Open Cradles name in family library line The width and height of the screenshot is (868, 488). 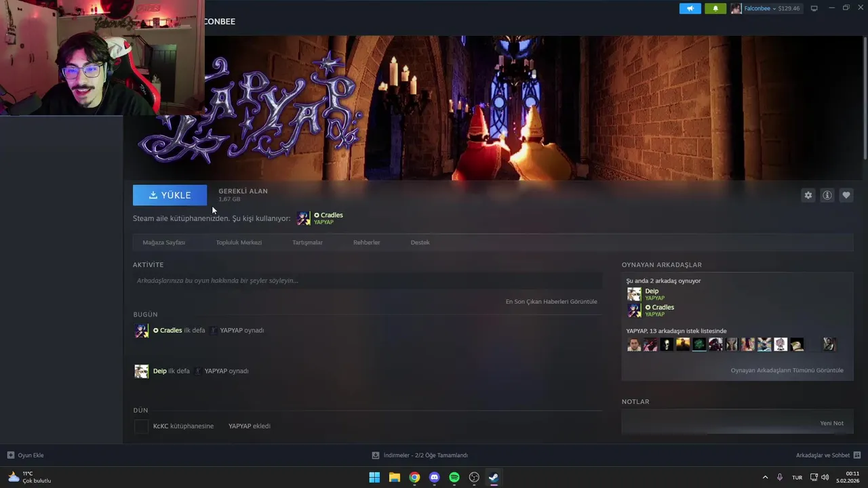(332, 215)
